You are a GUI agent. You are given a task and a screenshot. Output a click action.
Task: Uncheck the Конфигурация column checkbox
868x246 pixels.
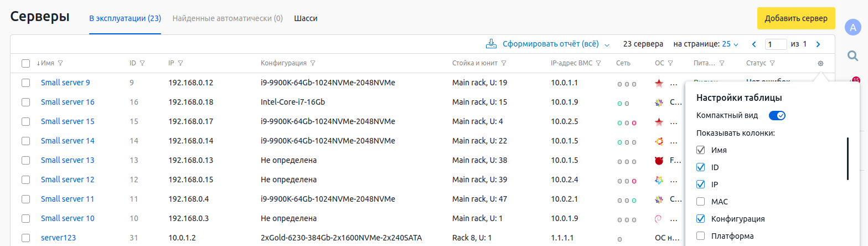[701, 219]
